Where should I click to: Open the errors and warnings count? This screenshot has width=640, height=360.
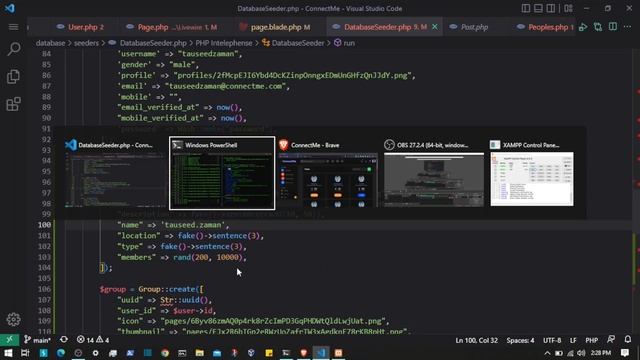pyautogui.click(x=93, y=340)
